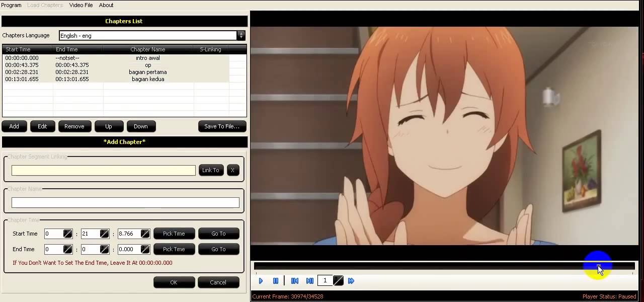Click the Start Time seconds field 8.766
The image size is (644, 302).
click(x=129, y=234)
